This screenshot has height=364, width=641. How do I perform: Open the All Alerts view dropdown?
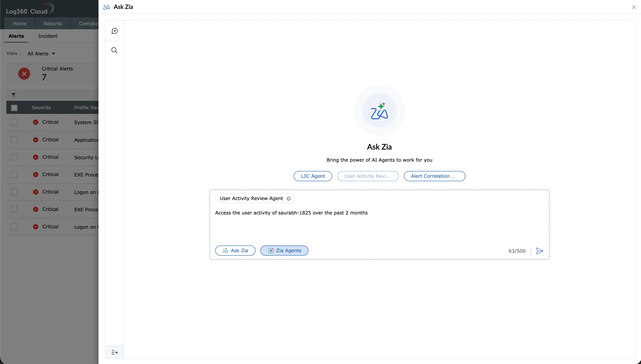pos(41,54)
